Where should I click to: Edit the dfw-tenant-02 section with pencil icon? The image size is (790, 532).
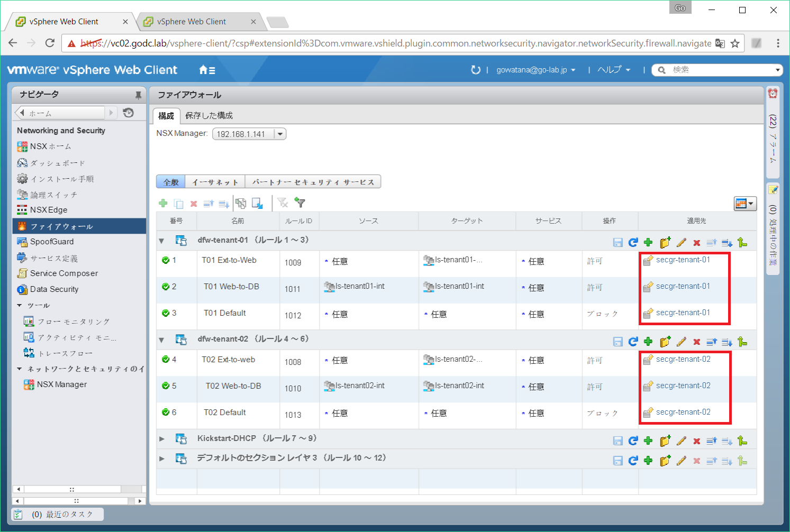click(x=682, y=342)
